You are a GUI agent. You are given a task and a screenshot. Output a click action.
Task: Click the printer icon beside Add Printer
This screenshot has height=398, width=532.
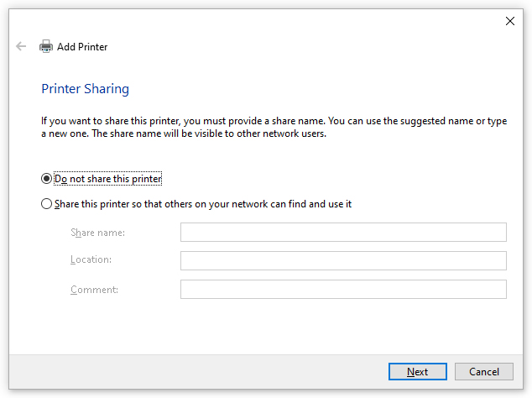(x=46, y=46)
